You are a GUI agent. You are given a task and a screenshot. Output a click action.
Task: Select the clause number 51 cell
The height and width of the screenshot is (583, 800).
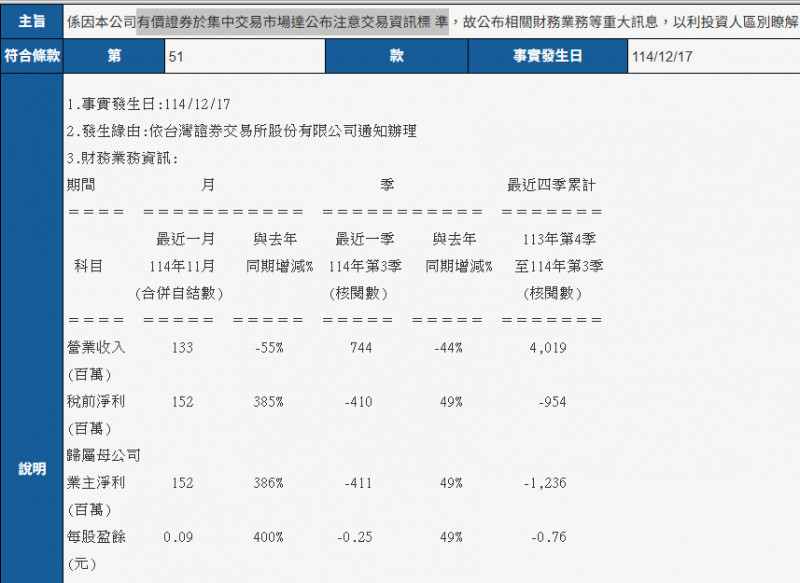[243, 57]
